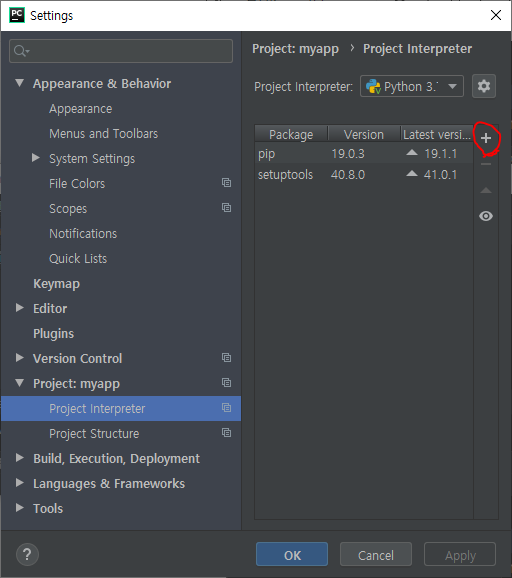Open the interpreter gear settings button
512x578 pixels.
pos(484,86)
